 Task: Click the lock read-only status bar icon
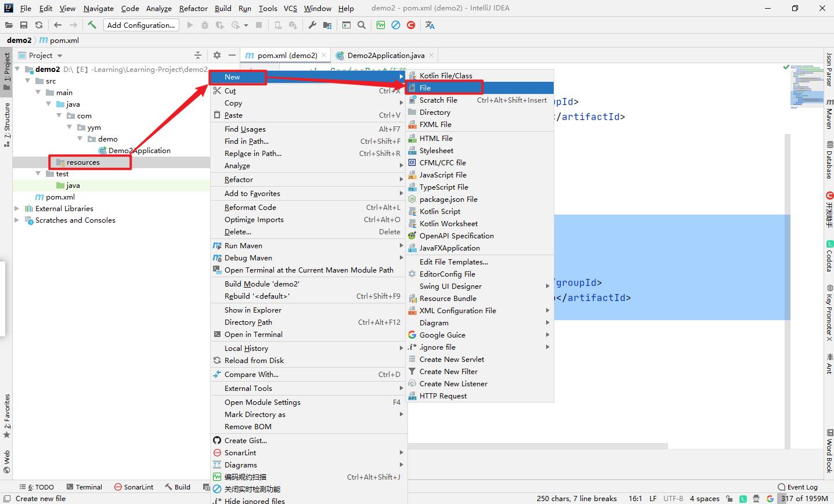(729, 498)
